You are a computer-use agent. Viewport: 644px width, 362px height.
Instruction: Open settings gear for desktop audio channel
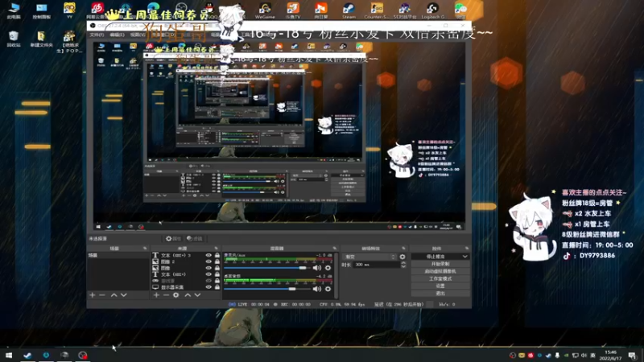328,289
